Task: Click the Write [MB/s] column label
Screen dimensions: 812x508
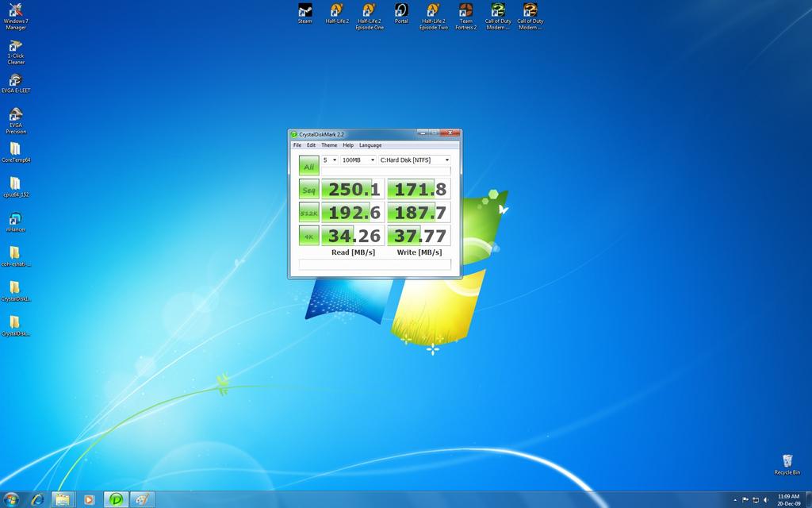Action: pos(419,252)
